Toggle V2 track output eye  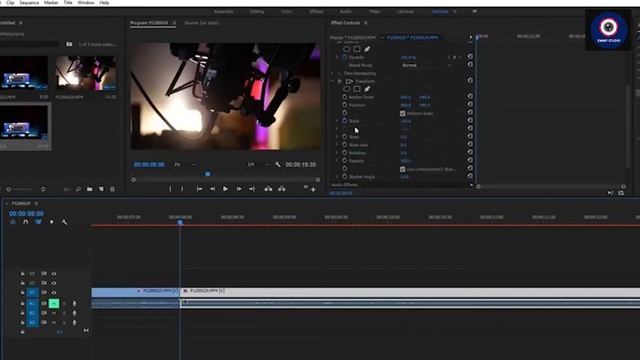(54, 283)
